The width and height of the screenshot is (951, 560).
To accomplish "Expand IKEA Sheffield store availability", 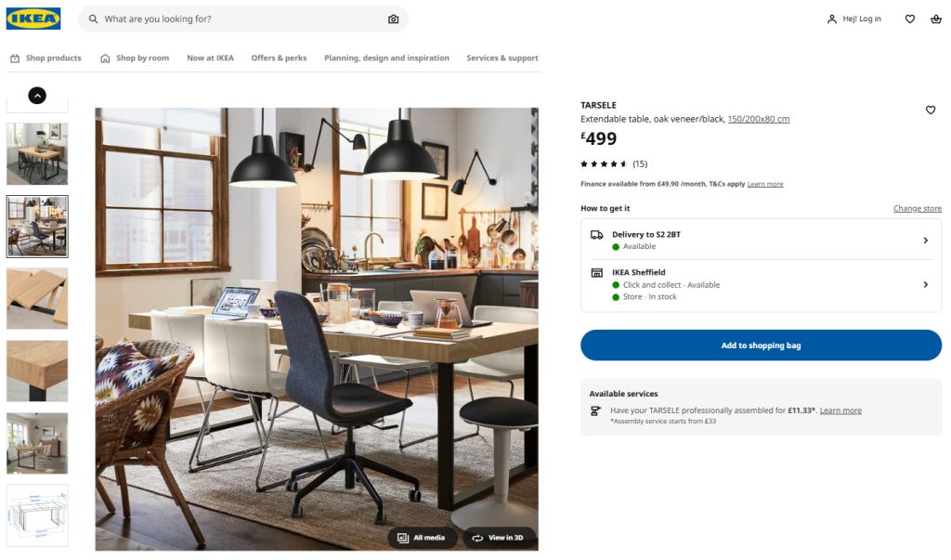I will pyautogui.click(x=762, y=284).
